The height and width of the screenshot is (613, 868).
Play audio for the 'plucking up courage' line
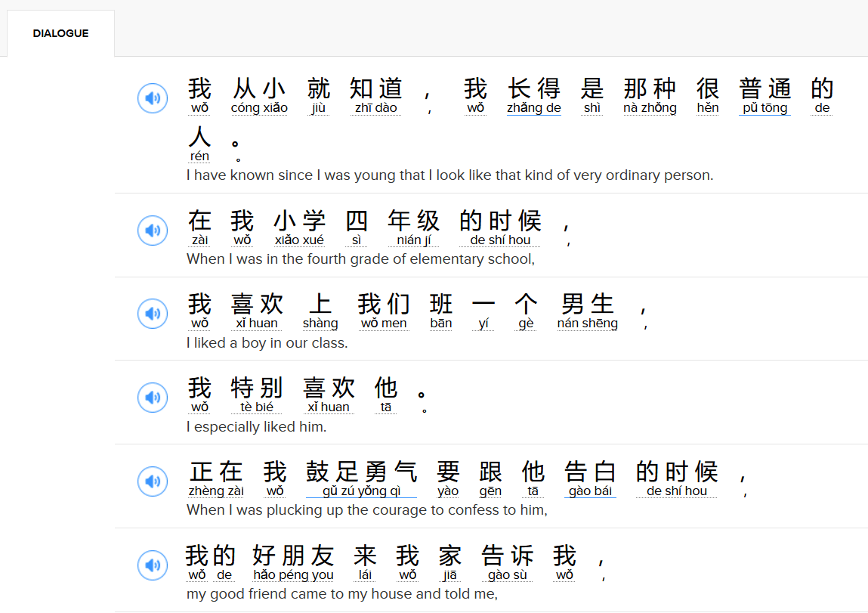tap(153, 481)
